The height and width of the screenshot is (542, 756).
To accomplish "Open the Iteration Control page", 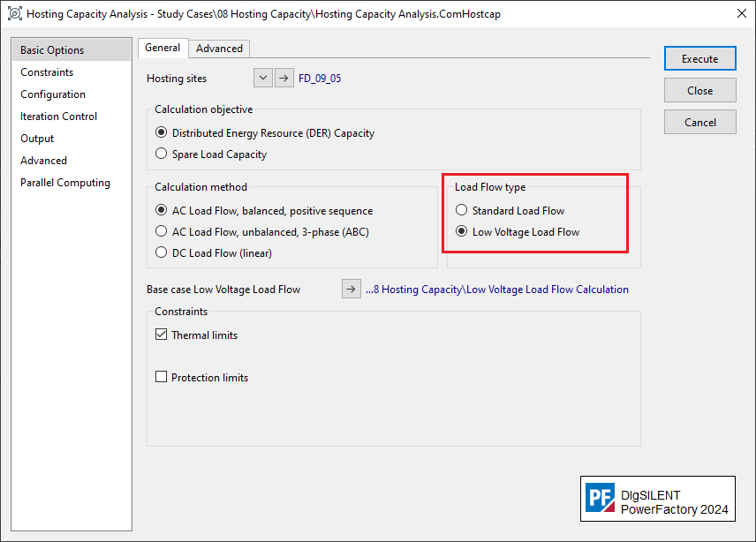I will pos(72,117).
